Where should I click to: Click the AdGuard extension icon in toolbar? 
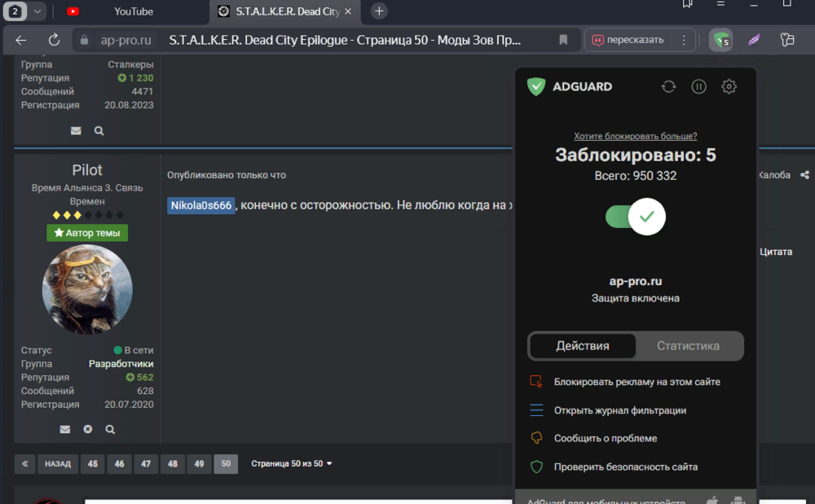click(x=721, y=40)
